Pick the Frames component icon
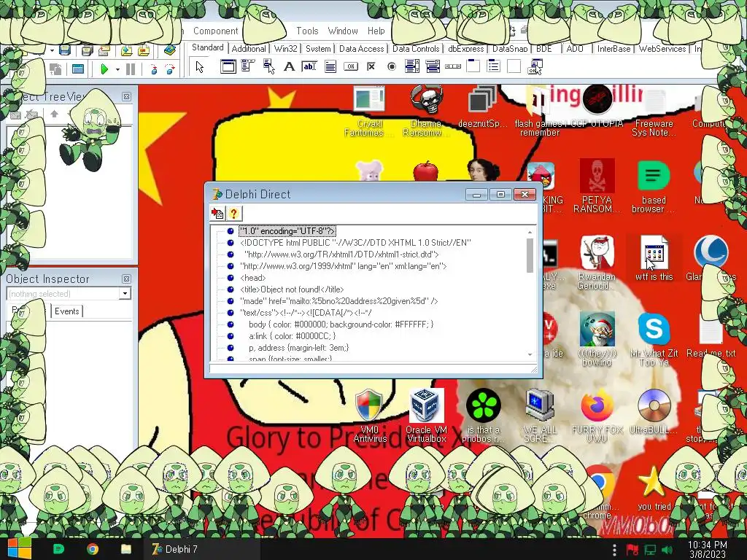This screenshot has width=747, height=560. pos(228,66)
